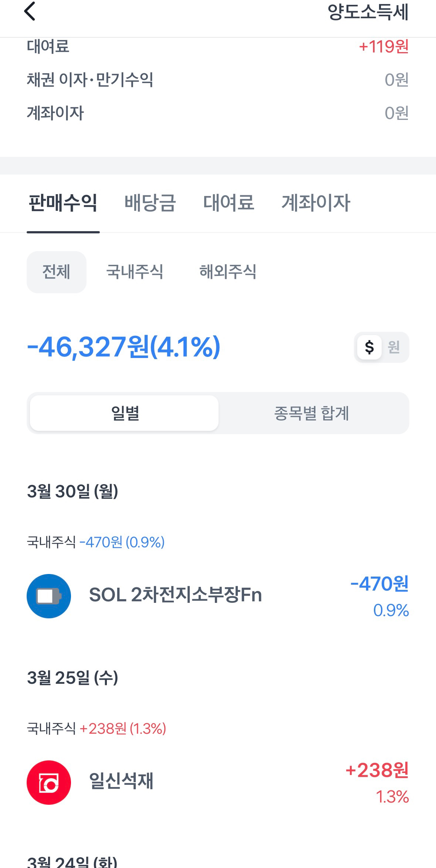Open 일신석재 stock entry
This screenshot has width=436, height=868.
click(x=121, y=781)
